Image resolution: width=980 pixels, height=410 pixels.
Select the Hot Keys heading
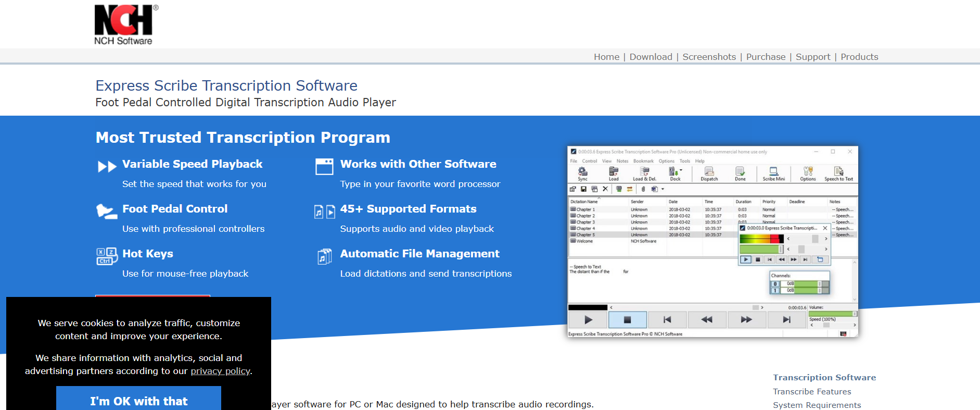coord(148,254)
